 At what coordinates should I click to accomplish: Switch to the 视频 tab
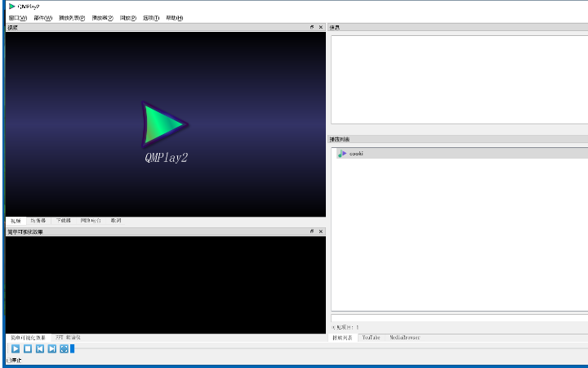click(x=16, y=221)
